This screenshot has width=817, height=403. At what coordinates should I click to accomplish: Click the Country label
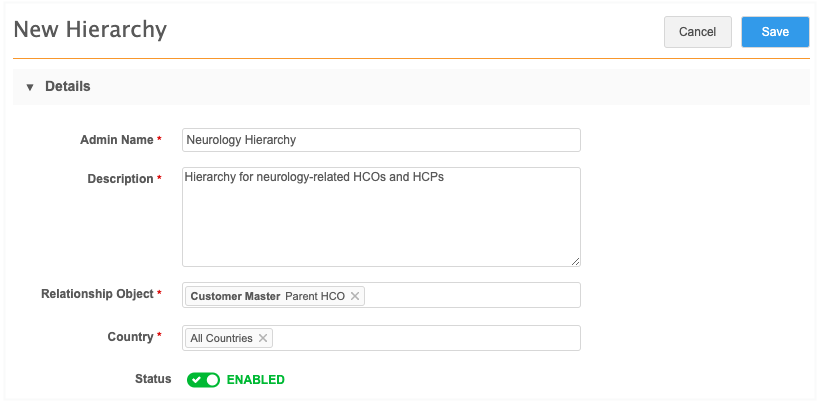(x=129, y=337)
